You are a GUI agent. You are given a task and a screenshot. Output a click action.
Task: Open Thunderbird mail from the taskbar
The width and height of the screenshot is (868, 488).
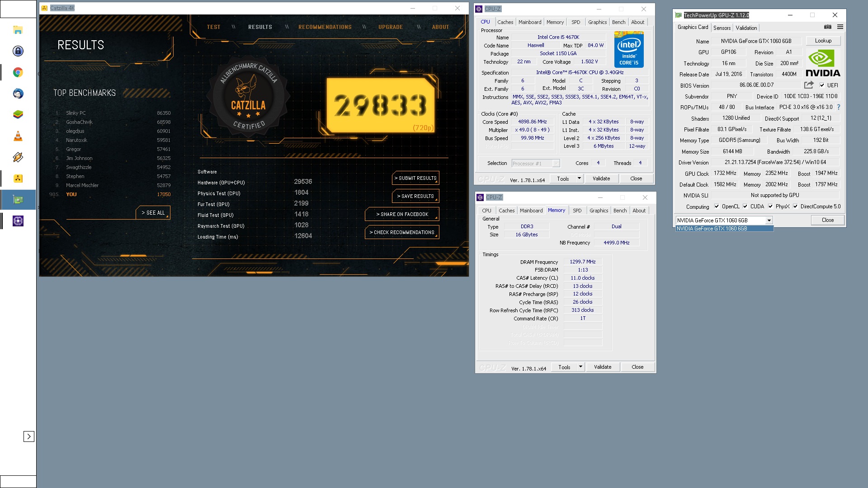[18, 94]
